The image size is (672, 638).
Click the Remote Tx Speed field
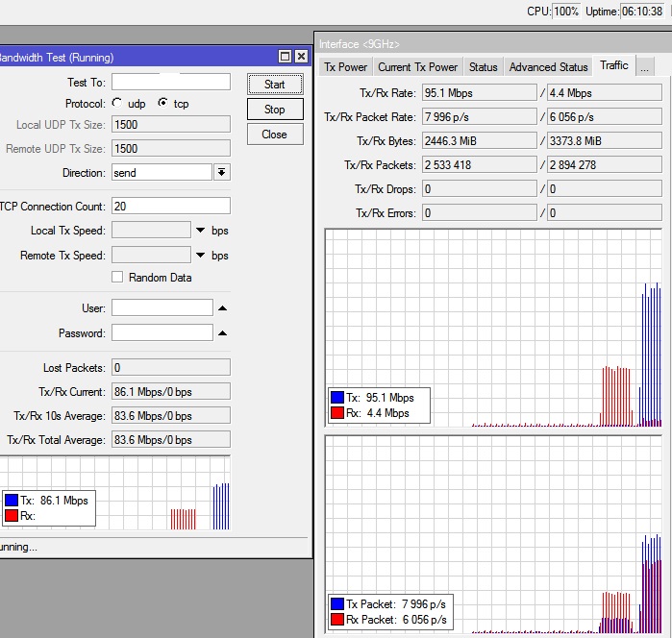(x=151, y=255)
